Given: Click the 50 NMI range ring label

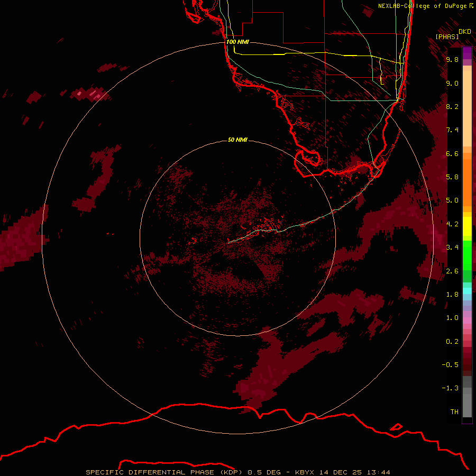Looking at the screenshot, I should [237, 140].
